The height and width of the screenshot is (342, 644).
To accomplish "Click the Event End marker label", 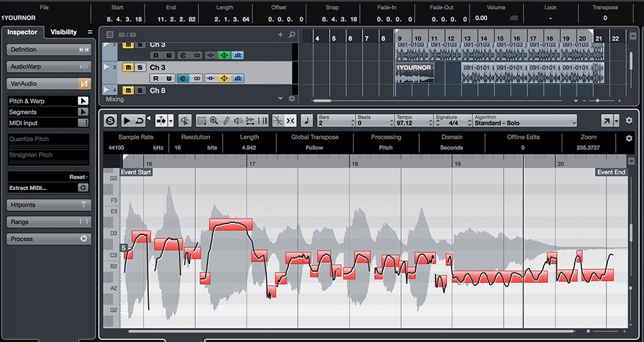I will [611, 173].
